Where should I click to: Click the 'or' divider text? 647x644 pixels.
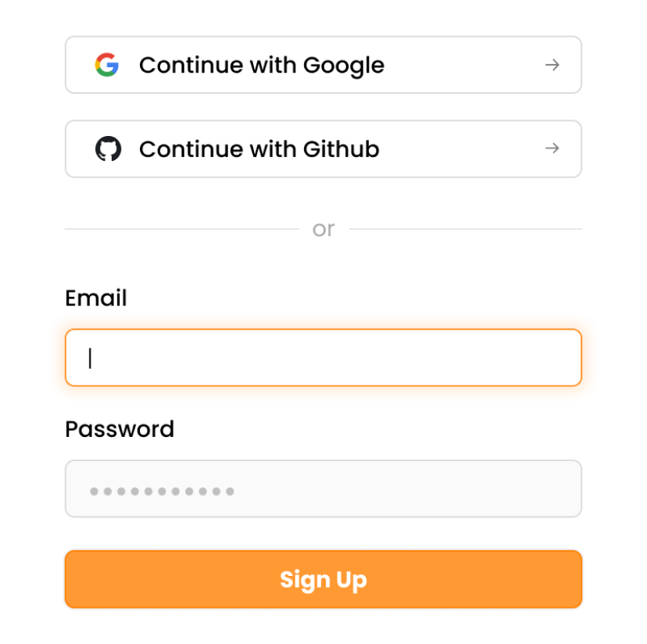pos(323,228)
